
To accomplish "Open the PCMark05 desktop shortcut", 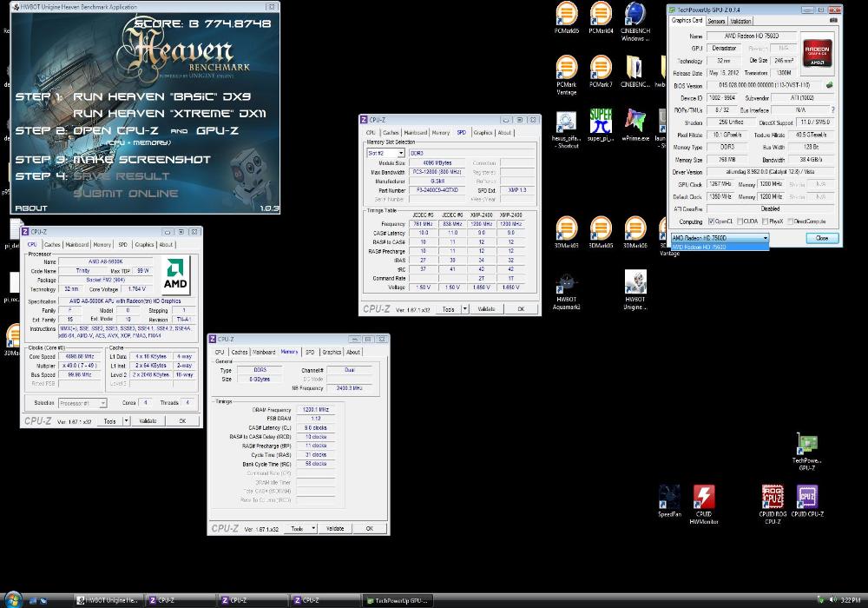I will coord(566,18).
